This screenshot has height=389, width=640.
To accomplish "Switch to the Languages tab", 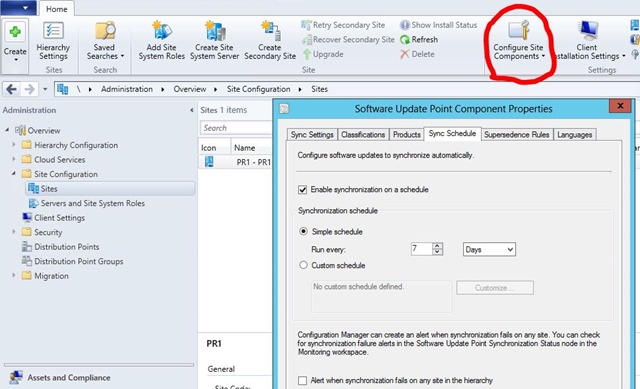I will [x=574, y=135].
